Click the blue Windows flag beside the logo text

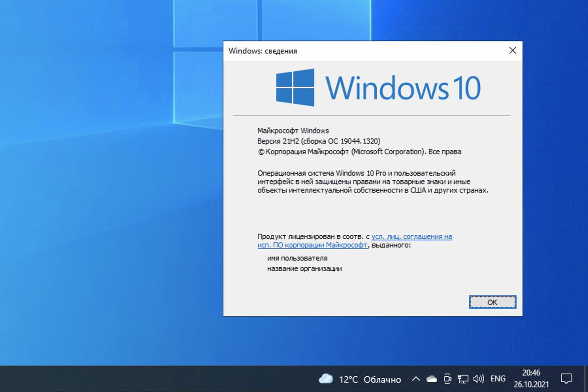click(295, 87)
